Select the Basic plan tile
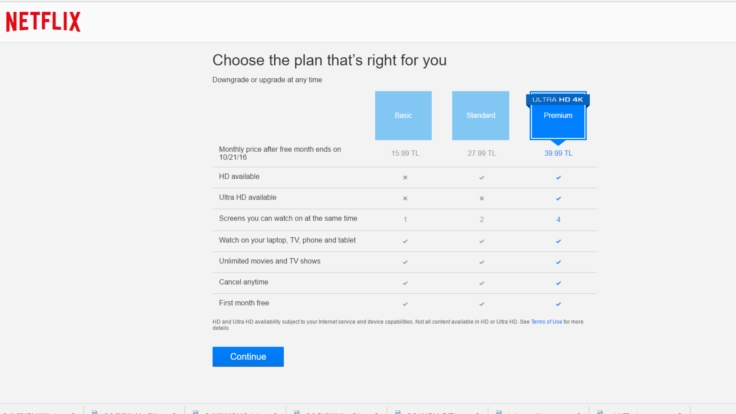The width and height of the screenshot is (736, 414). tap(403, 115)
